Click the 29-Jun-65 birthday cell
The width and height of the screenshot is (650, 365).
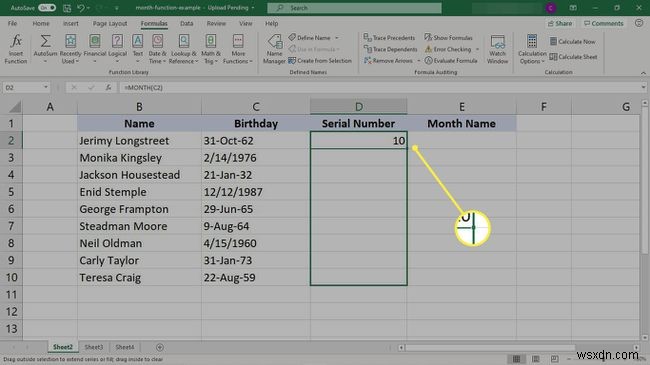click(256, 209)
